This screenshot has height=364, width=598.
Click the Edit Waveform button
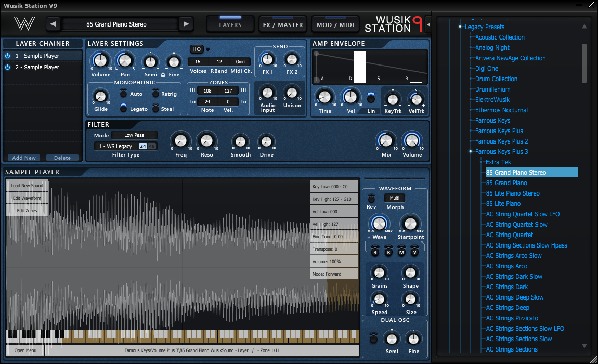pos(27,198)
